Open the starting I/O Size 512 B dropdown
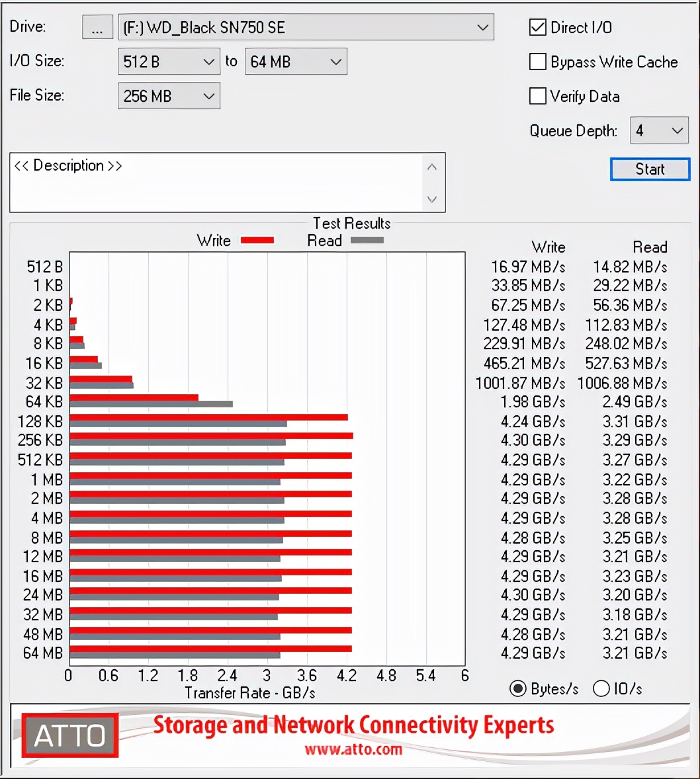 tap(169, 61)
